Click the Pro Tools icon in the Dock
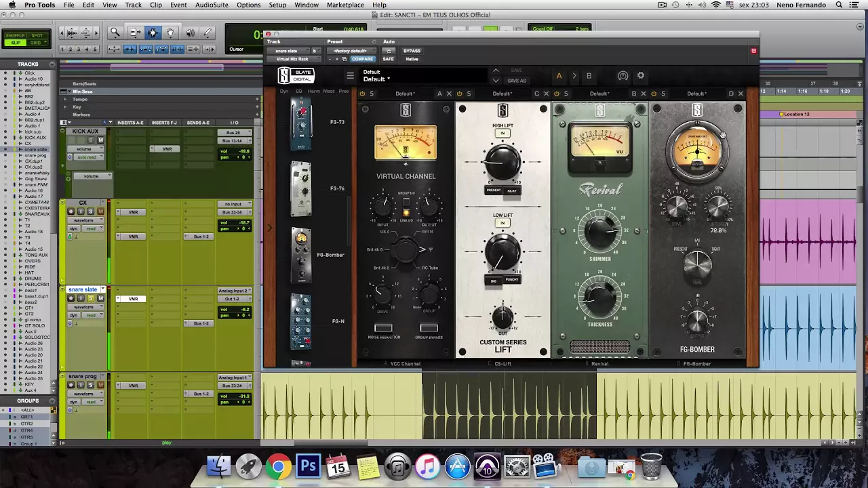 pyautogui.click(x=488, y=467)
